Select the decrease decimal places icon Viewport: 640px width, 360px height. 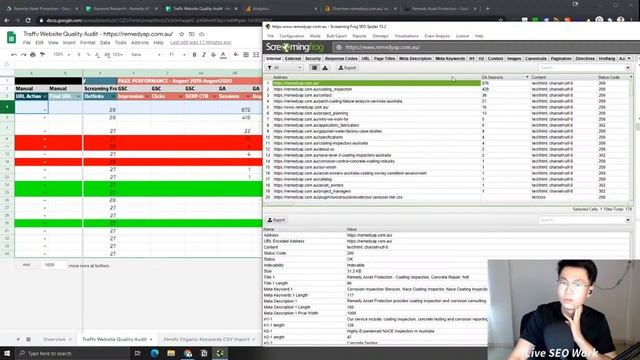[97, 55]
